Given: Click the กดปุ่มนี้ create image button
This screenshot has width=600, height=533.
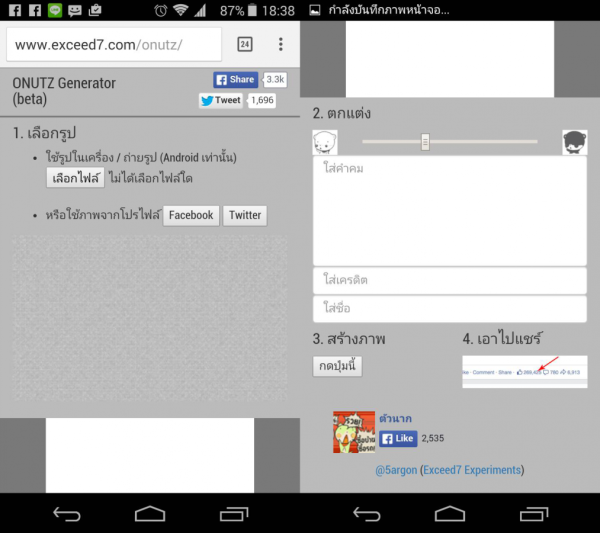Looking at the screenshot, I should tap(337, 367).
